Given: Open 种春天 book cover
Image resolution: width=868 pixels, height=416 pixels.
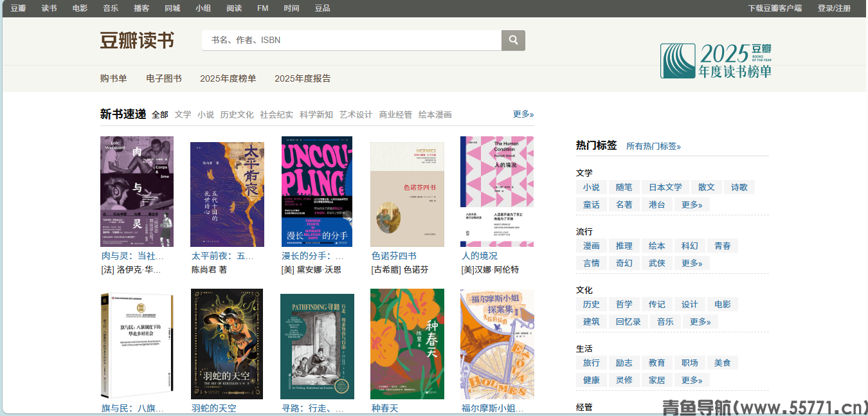Looking at the screenshot, I should (408, 344).
